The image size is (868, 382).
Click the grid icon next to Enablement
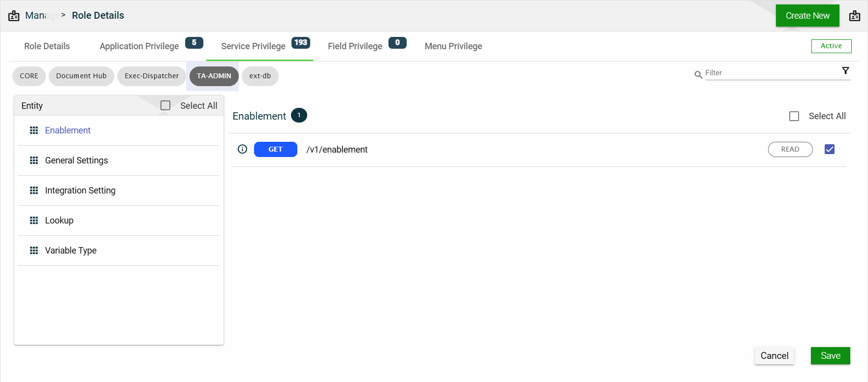pyautogui.click(x=34, y=130)
